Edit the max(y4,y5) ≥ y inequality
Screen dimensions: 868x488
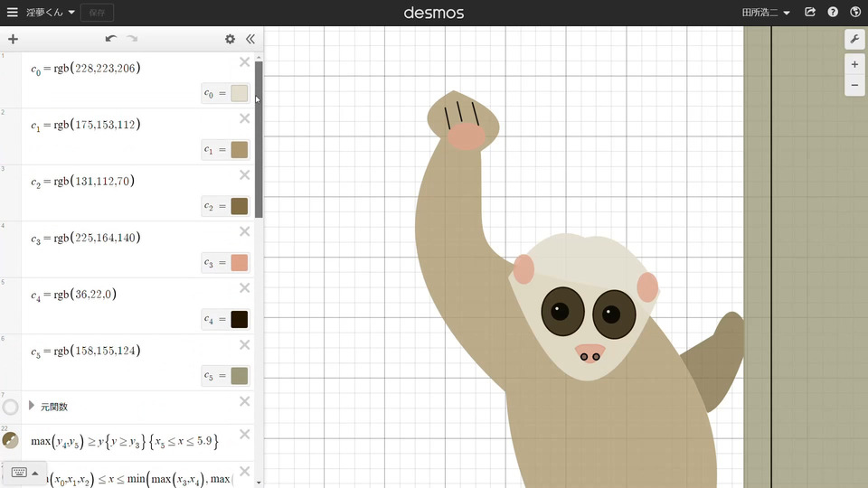[125, 441]
